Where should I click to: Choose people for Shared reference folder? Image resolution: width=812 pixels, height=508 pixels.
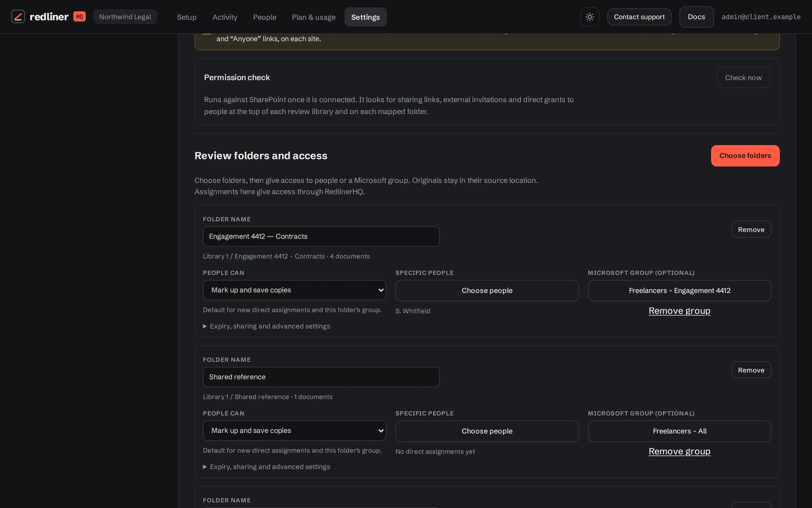[x=487, y=431]
